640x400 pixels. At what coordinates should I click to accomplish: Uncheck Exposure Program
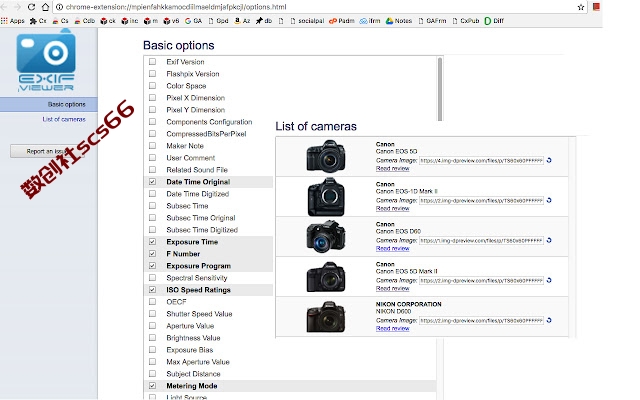pos(152,266)
